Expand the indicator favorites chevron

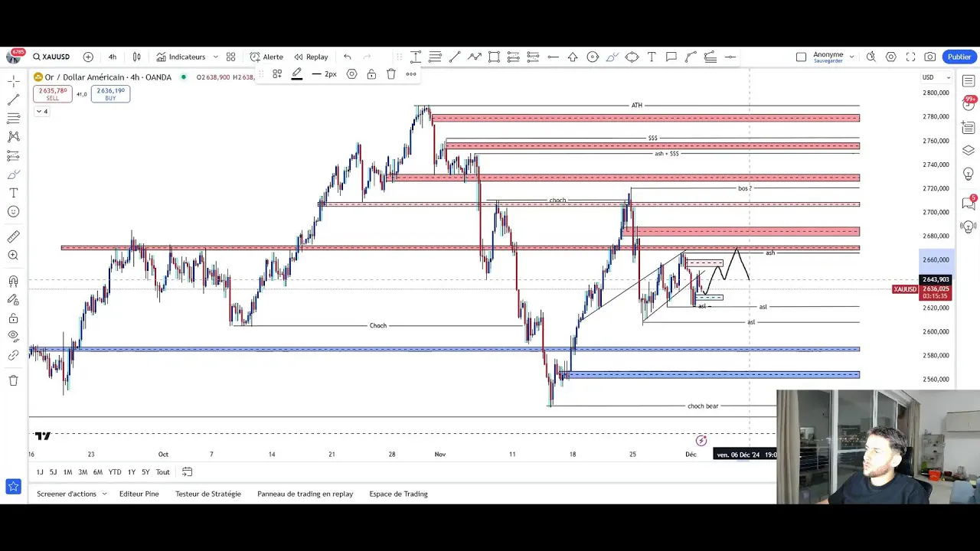[215, 57]
